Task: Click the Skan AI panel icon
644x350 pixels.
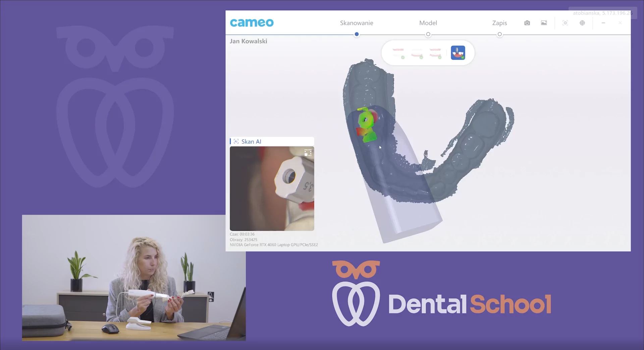Action: [236, 141]
